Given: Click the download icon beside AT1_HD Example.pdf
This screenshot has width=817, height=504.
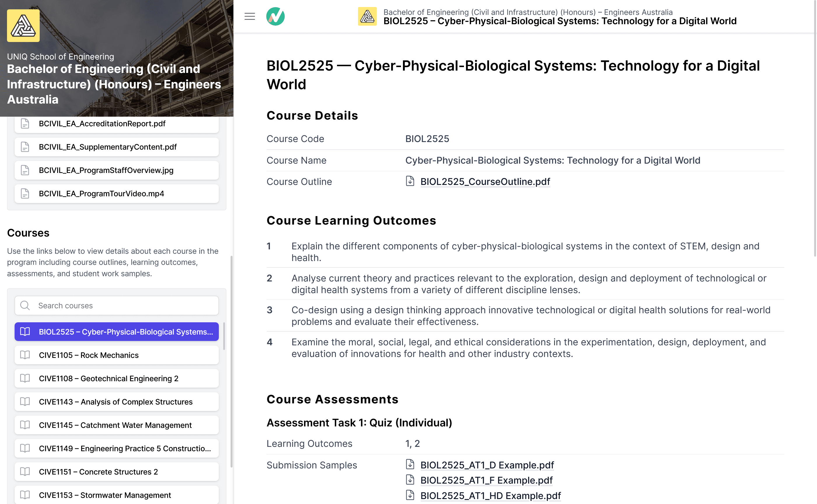Looking at the screenshot, I should coord(410,495).
